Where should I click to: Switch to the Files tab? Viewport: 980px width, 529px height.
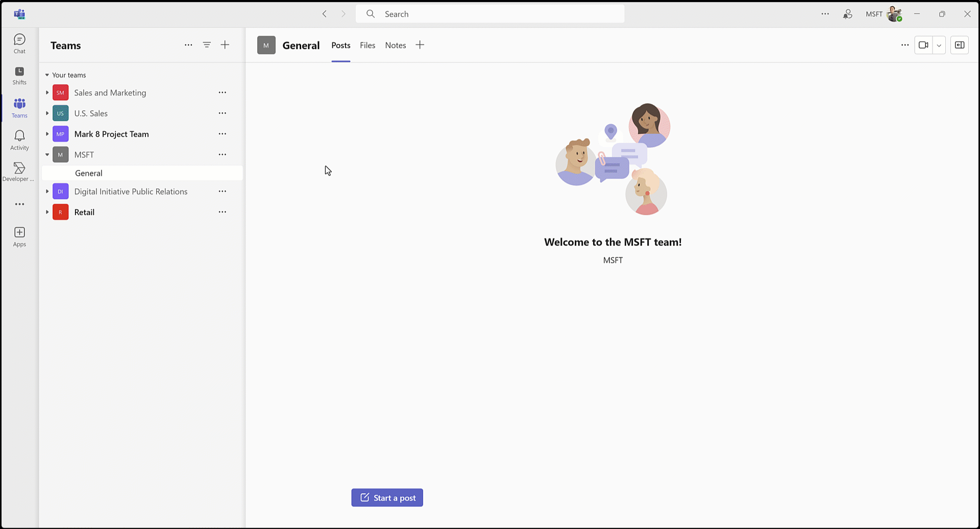pos(367,45)
